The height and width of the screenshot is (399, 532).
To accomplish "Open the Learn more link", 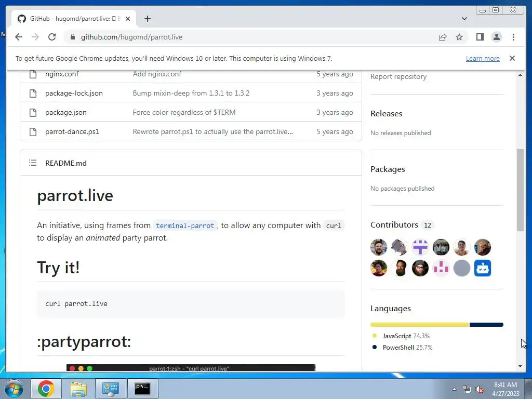I will [483, 58].
